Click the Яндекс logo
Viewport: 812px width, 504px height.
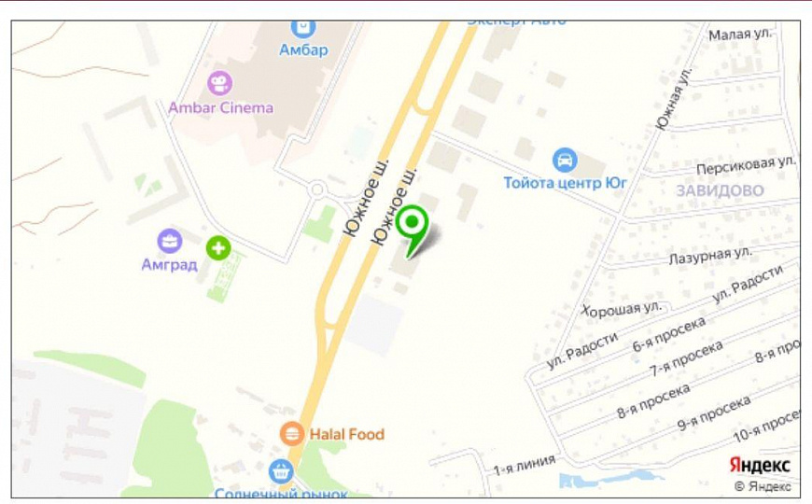(760, 466)
